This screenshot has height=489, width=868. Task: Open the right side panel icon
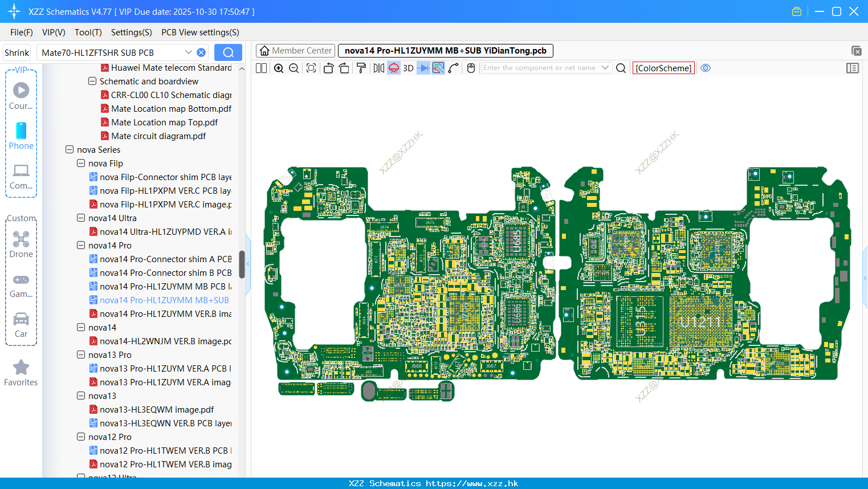pos(853,68)
